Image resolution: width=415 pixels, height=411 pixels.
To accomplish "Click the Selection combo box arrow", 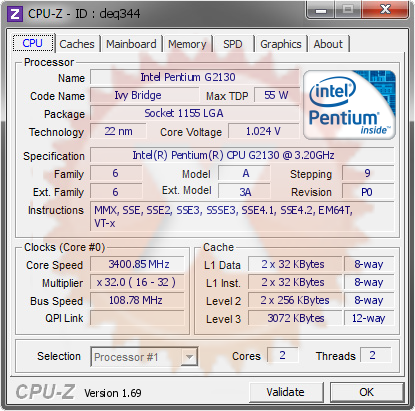I will 189,357.
